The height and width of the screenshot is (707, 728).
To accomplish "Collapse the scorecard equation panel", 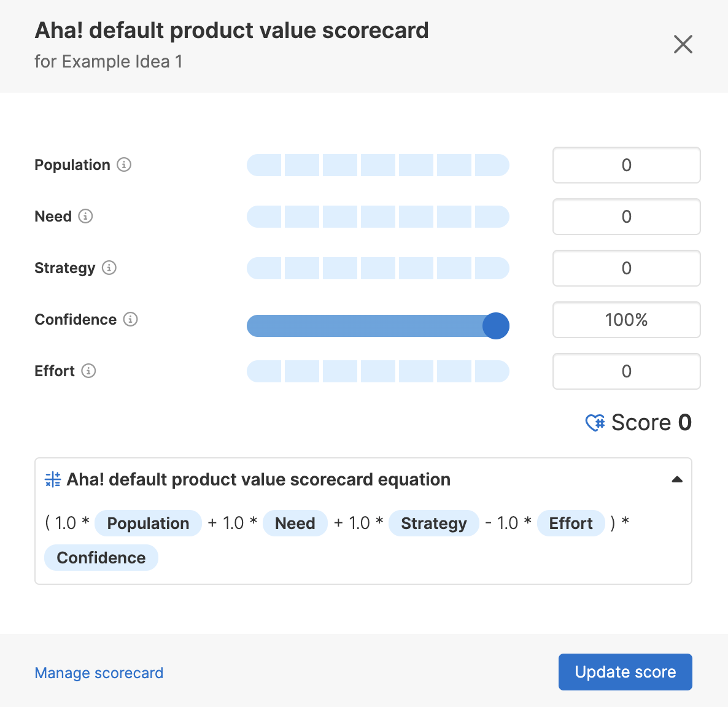I will 677,479.
